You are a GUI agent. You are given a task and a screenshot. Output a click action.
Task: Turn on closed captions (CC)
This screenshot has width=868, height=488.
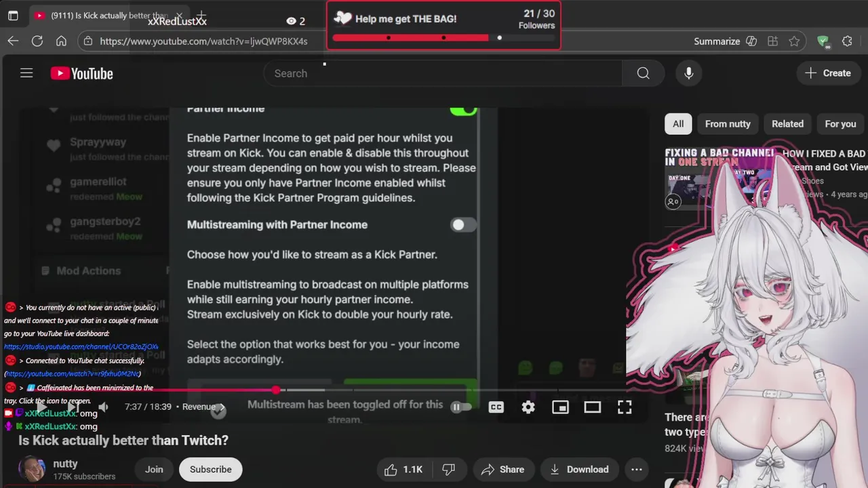pos(496,407)
